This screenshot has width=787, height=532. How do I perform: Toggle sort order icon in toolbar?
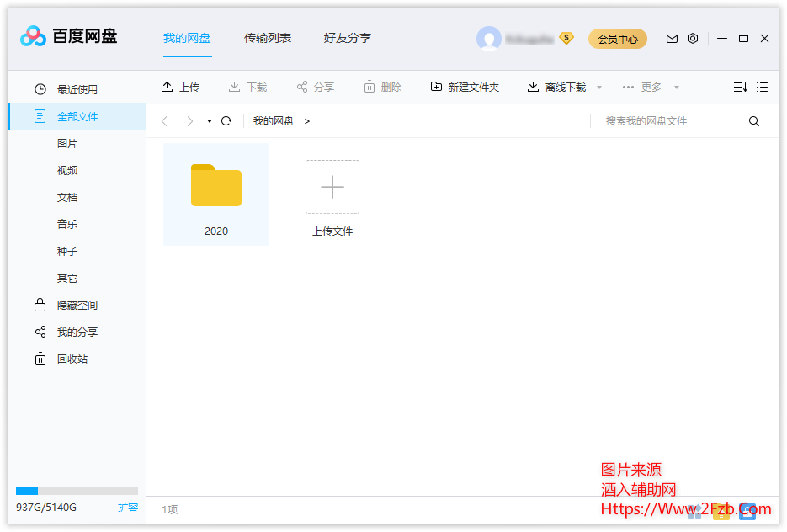click(740, 88)
